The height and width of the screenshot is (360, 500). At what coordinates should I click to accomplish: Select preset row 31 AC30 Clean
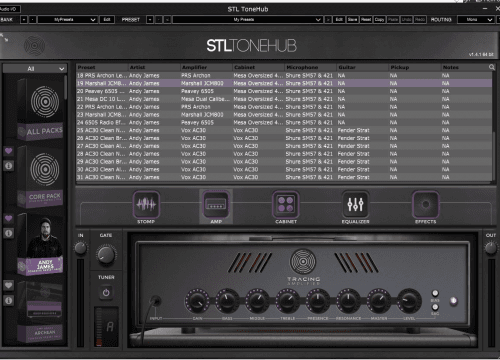(284, 177)
